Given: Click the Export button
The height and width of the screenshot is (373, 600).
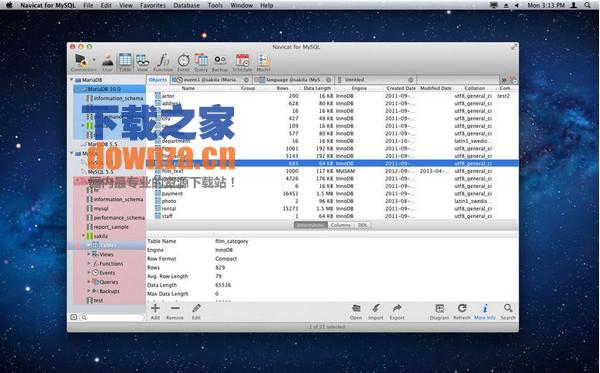Looking at the screenshot, I should coord(397,312).
